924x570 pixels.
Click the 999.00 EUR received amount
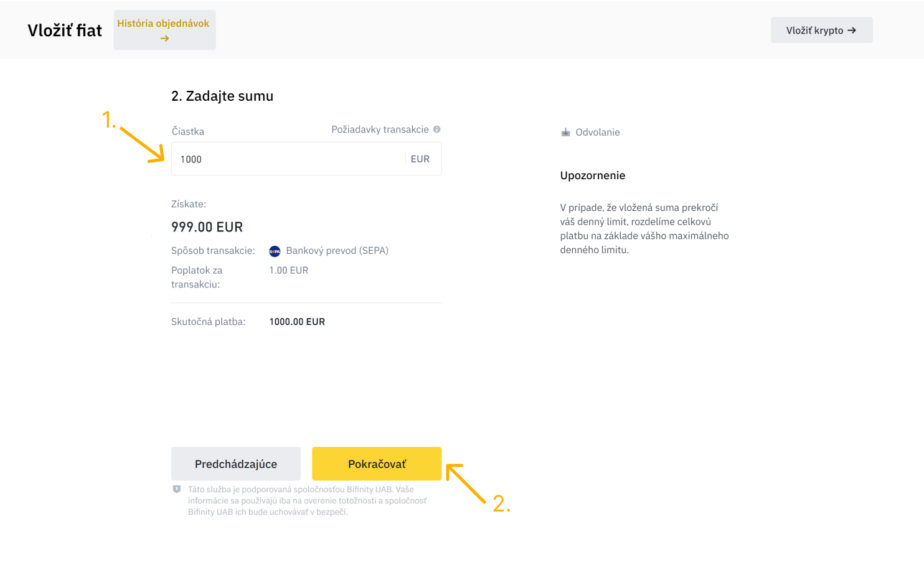tap(207, 227)
